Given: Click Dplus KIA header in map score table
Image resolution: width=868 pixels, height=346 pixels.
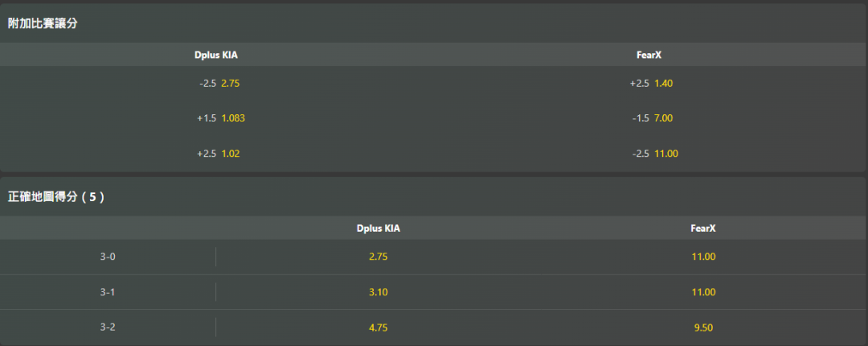Looking at the screenshot, I should pyautogui.click(x=378, y=229).
